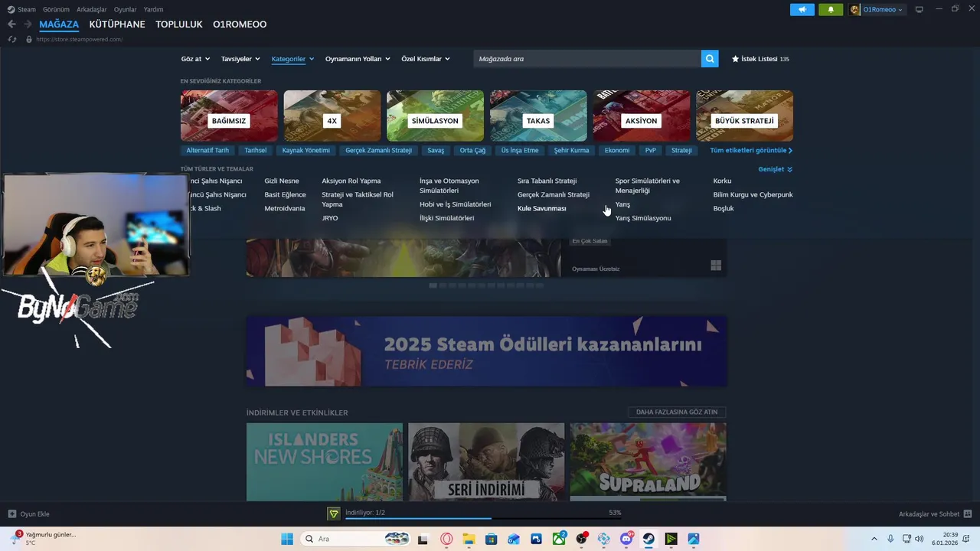Click the Oyun Ekle plus icon
The height and width of the screenshot is (551, 980).
(11, 514)
